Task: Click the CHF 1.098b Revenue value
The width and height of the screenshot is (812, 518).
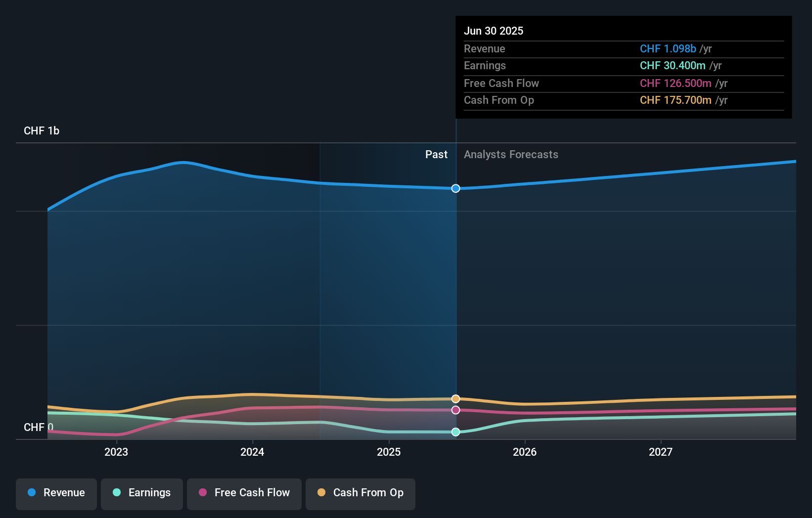Action: pyautogui.click(x=669, y=49)
